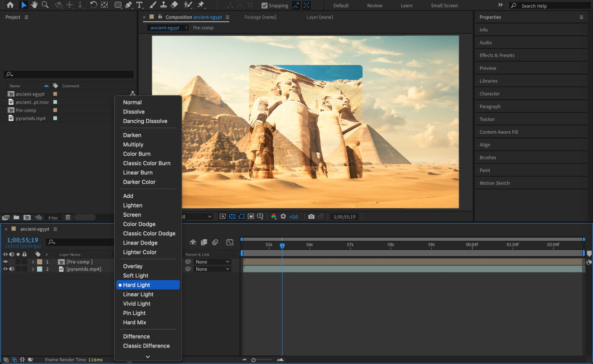Toggle the Snapping checkbox
Screen dimensions: 593x364
[264, 5]
